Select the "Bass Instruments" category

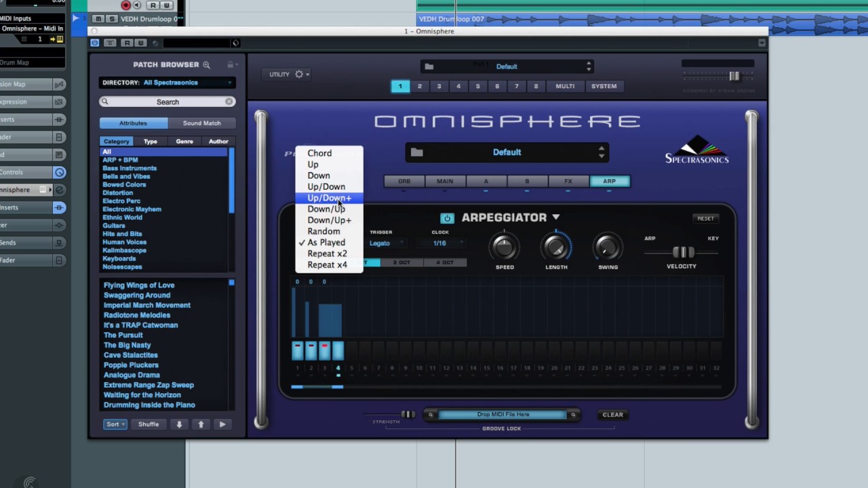coord(130,168)
